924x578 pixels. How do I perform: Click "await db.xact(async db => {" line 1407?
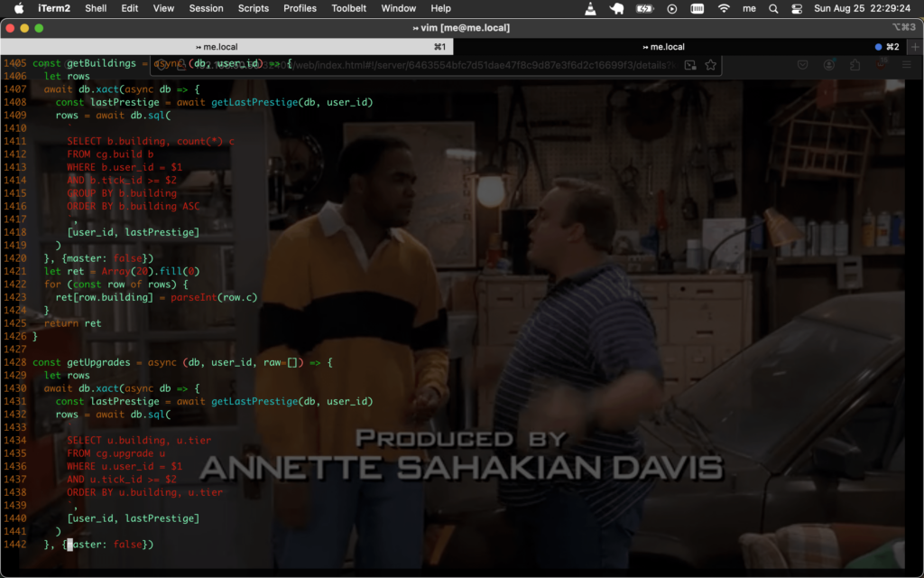click(122, 89)
